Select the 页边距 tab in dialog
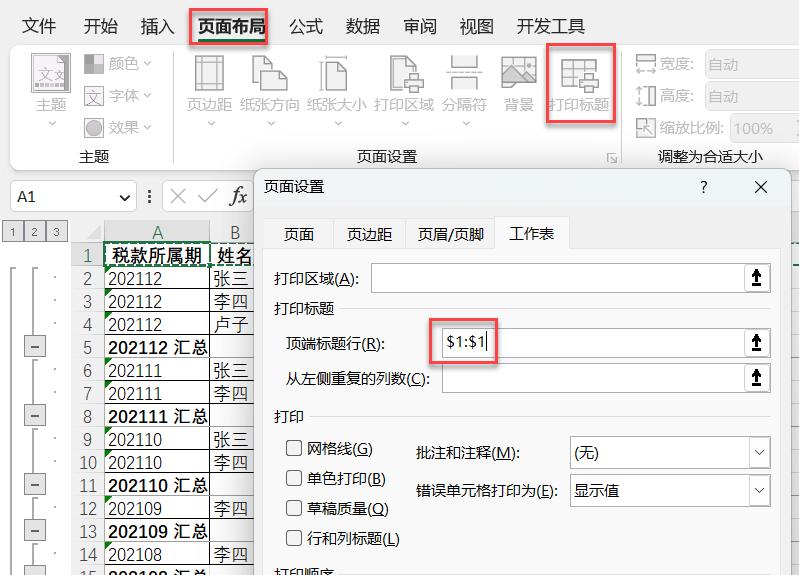 click(x=369, y=234)
